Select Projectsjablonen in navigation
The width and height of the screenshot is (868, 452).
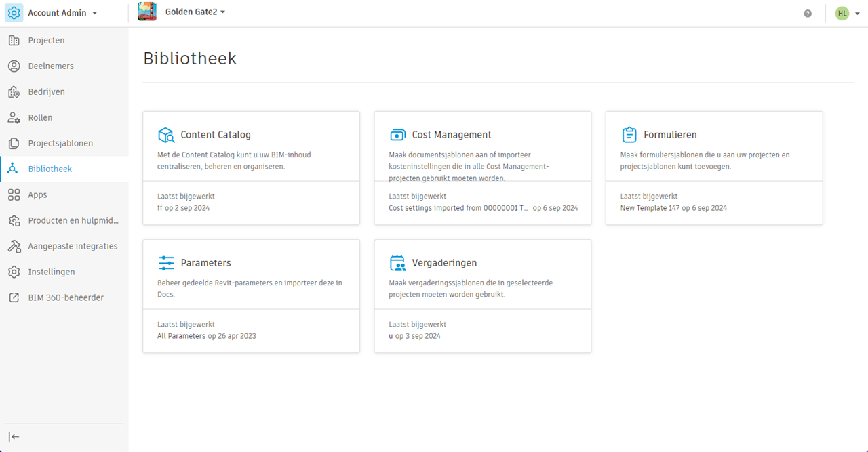(x=60, y=144)
